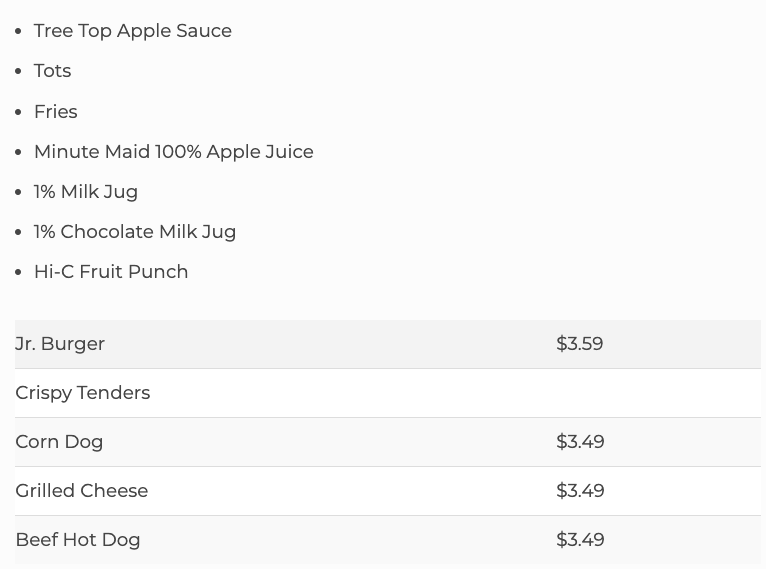The width and height of the screenshot is (766, 569).
Task: Click the Fries list item
Action: point(55,112)
